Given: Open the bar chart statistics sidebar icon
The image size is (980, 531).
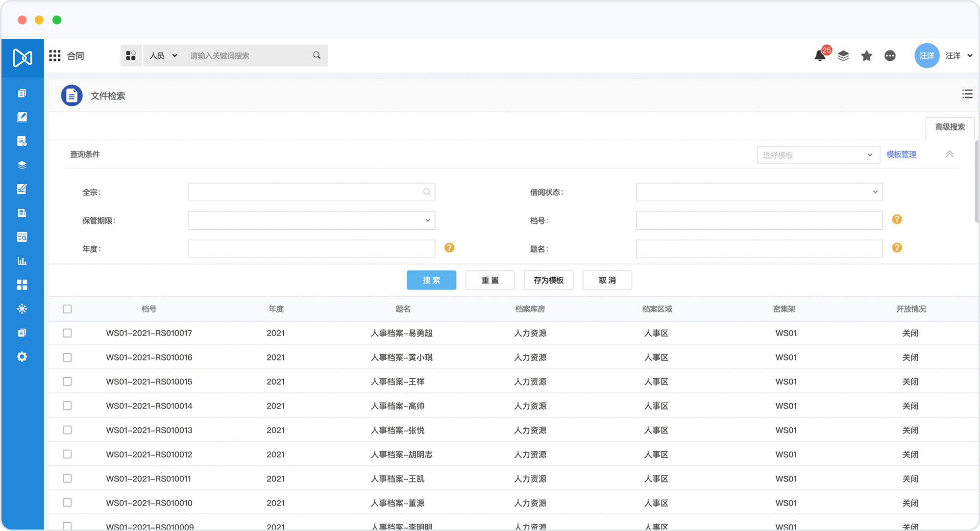Looking at the screenshot, I should pyautogui.click(x=22, y=261).
